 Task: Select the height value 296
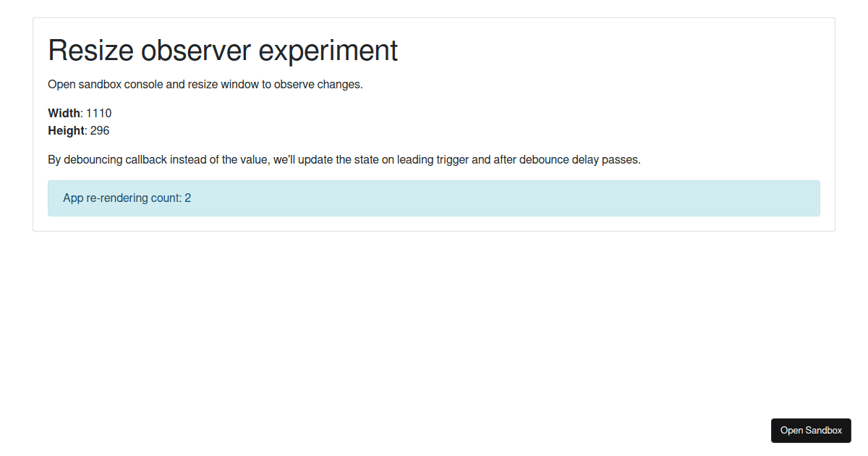(100, 130)
